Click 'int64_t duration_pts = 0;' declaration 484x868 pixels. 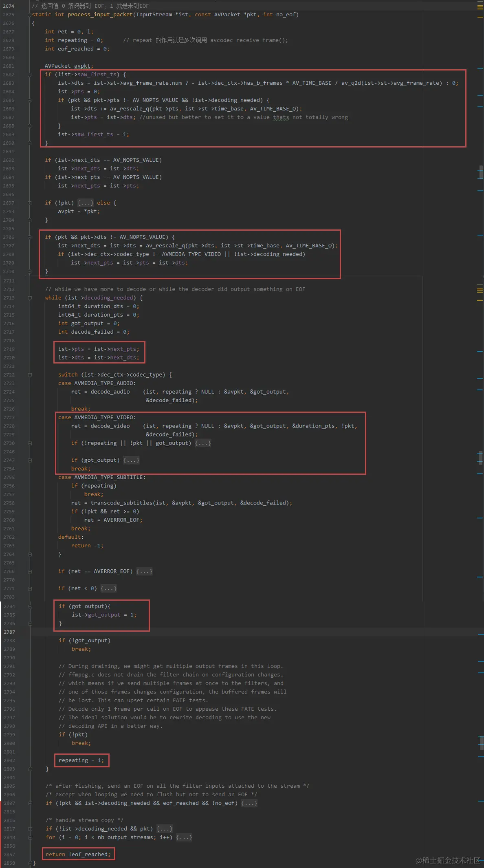(x=99, y=315)
